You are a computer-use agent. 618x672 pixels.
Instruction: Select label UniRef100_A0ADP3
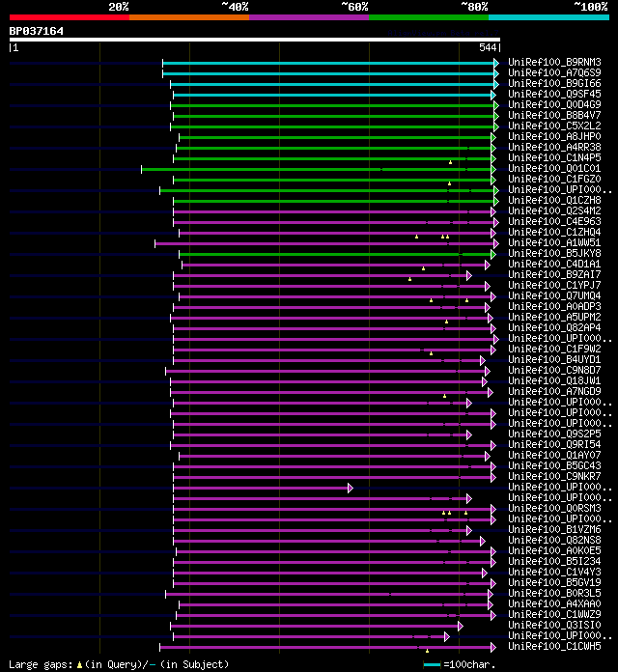554,307
